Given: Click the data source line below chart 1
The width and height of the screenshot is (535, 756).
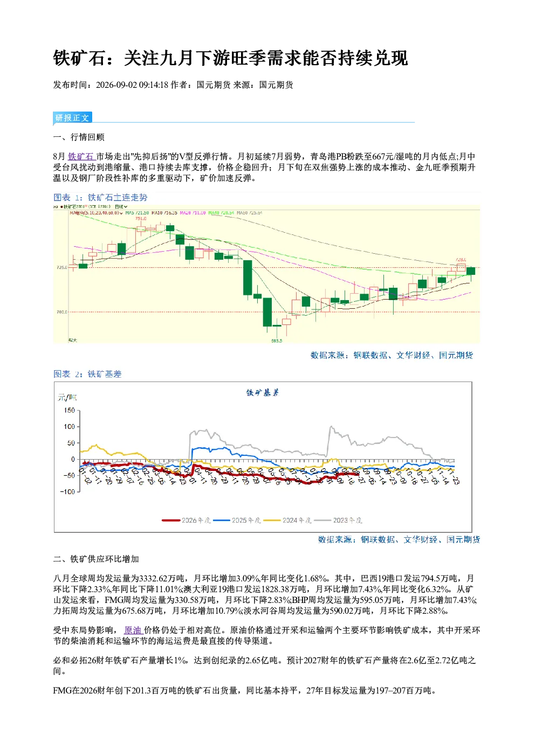Looking at the screenshot, I should point(392,355).
